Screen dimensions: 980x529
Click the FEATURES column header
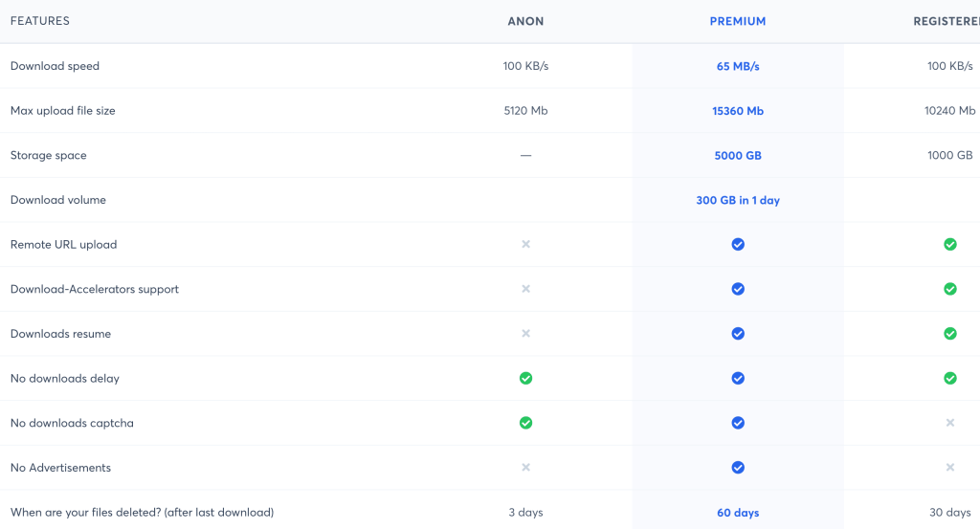40,21
